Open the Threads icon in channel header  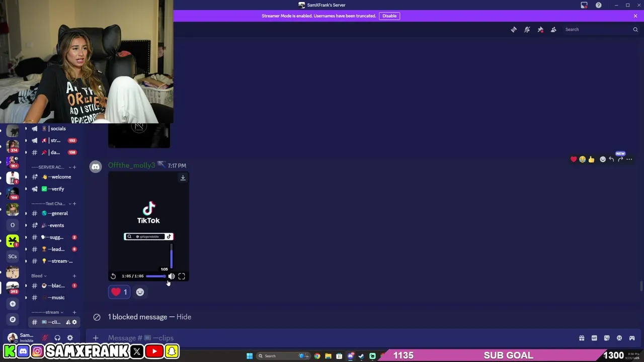tap(514, 30)
